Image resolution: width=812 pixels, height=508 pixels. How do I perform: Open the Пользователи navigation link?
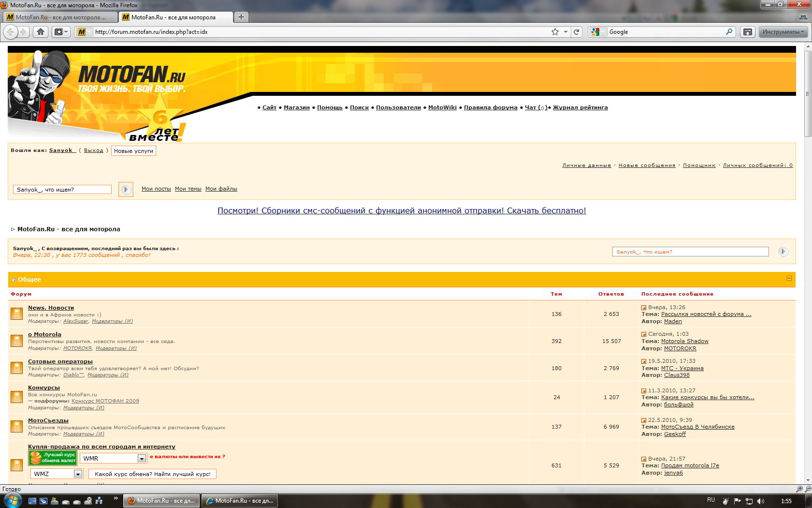(398, 107)
